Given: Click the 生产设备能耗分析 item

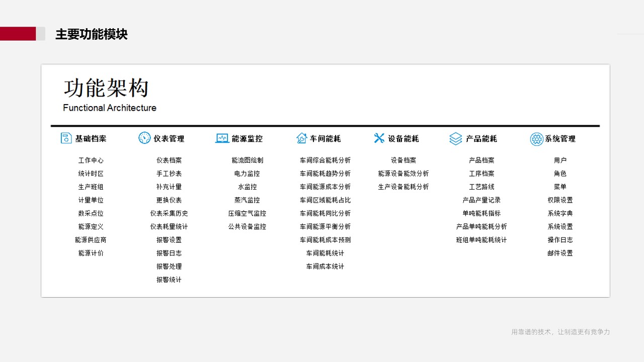Looking at the screenshot, I should (x=404, y=187).
